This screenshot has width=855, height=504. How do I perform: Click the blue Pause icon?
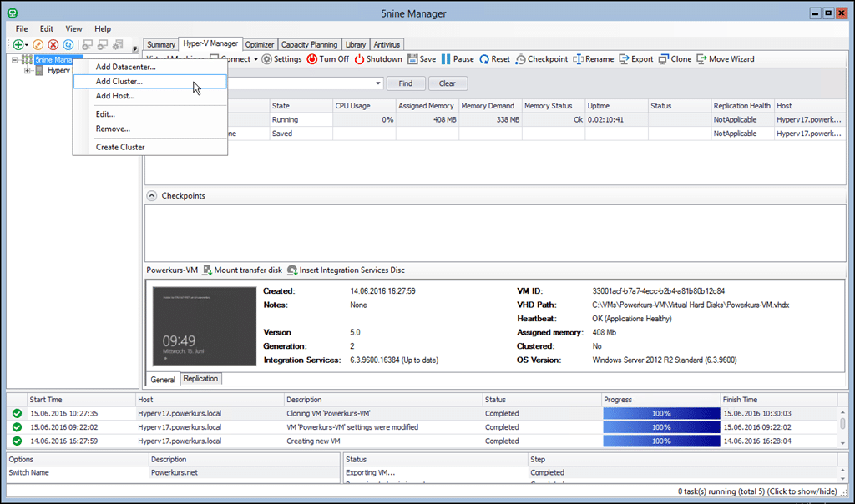[x=446, y=59]
